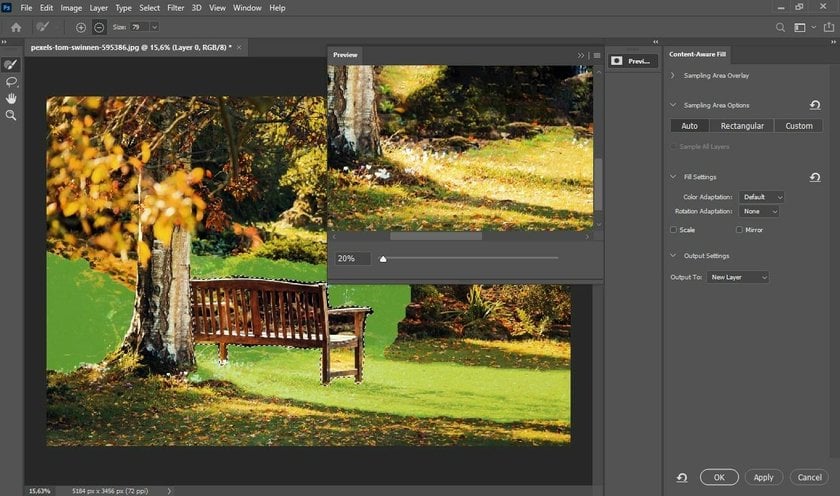Click the Cancel button
The height and width of the screenshot is (496, 840).
809,477
